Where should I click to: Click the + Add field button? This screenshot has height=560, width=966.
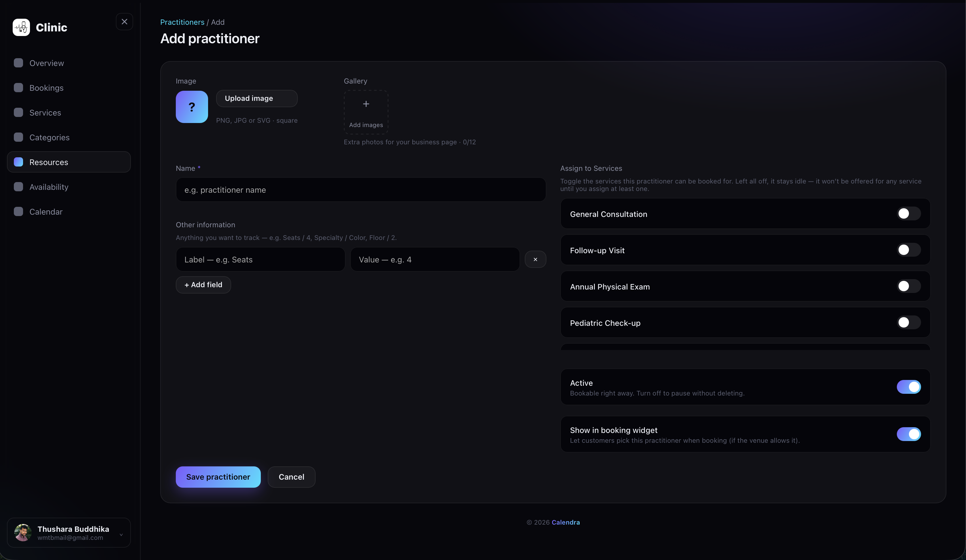tap(203, 285)
